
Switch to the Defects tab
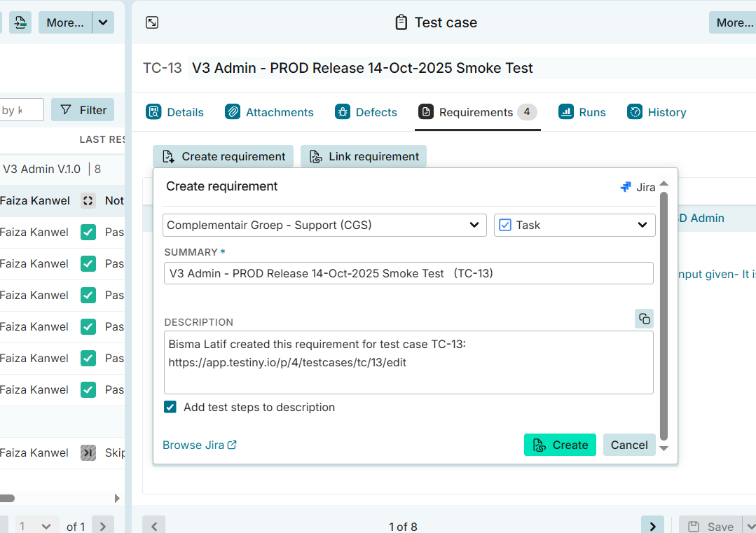[x=366, y=112]
